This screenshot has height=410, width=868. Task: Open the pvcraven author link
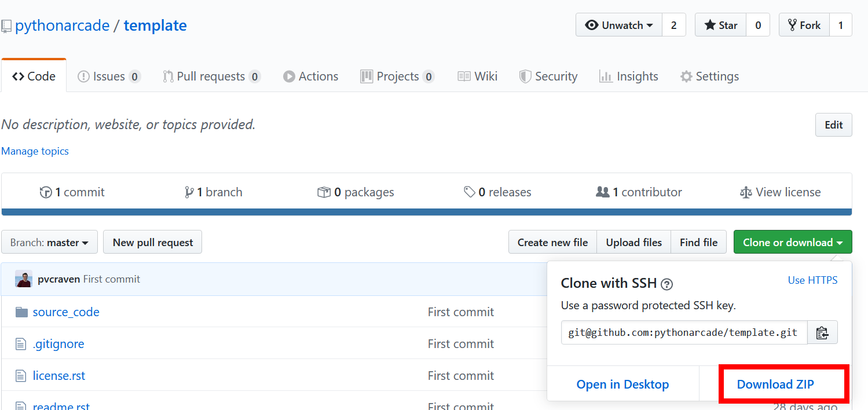pyautogui.click(x=58, y=279)
